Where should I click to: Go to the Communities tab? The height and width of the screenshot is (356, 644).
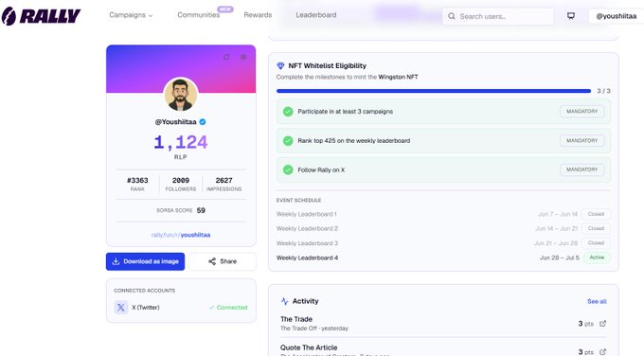point(198,15)
